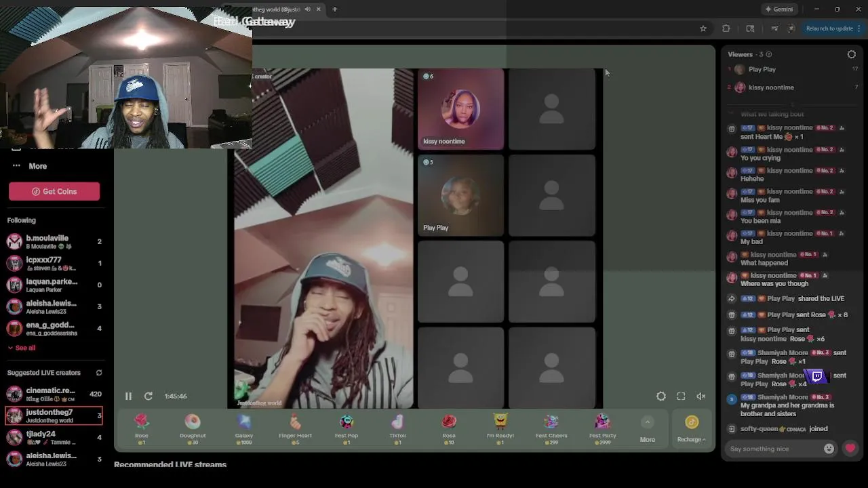This screenshot has height=488, width=868.
Task: Open laquan.parke... following account
Action: 54,285
